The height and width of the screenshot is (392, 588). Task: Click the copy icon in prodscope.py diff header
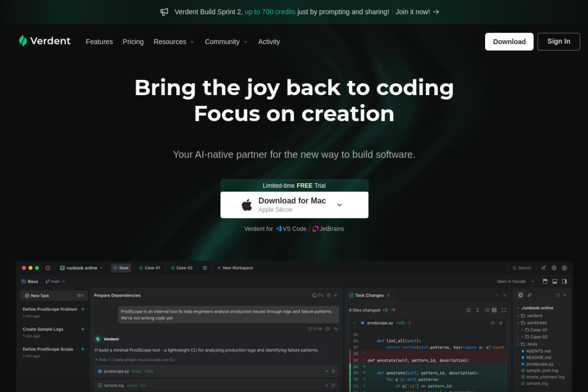point(493,323)
